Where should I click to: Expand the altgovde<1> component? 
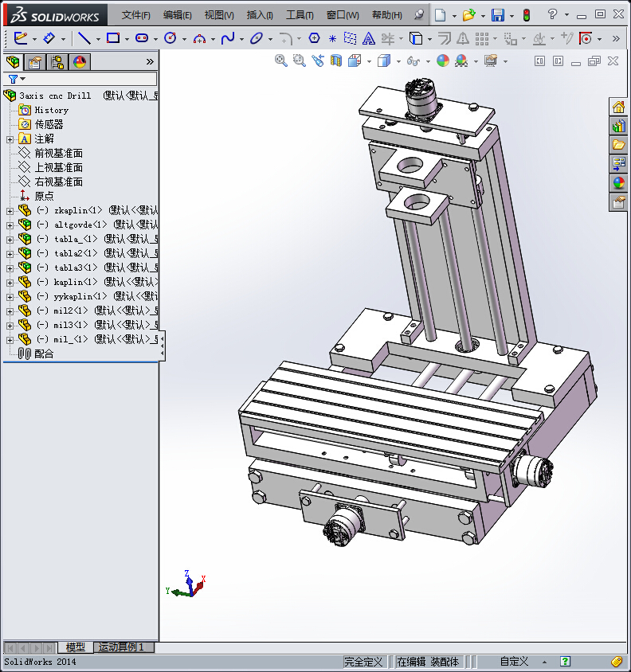coord(10,225)
